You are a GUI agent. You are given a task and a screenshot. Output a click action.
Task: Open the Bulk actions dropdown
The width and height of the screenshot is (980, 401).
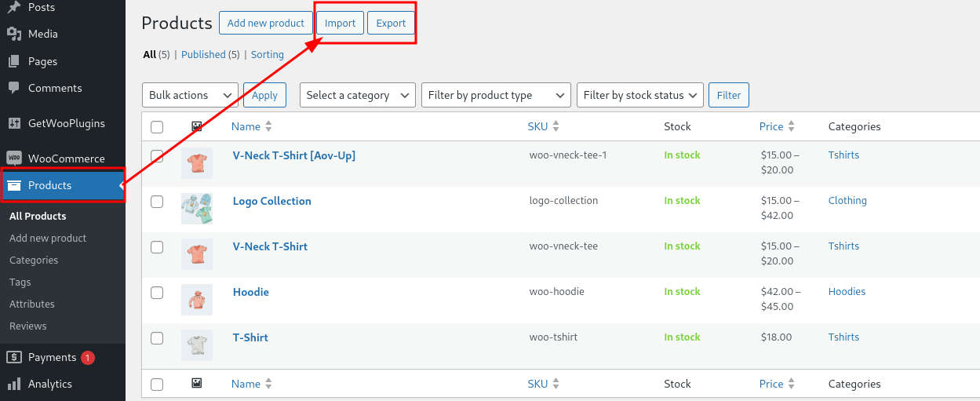tap(190, 95)
